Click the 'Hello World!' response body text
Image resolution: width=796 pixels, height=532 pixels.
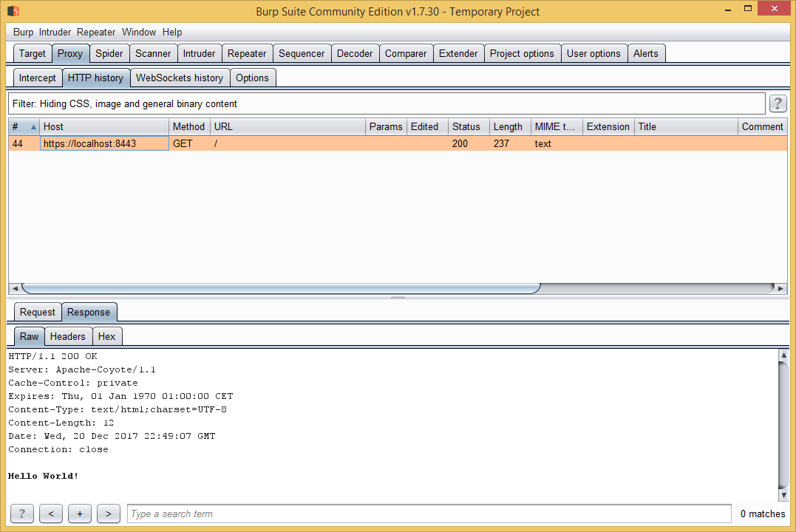pyautogui.click(x=43, y=476)
